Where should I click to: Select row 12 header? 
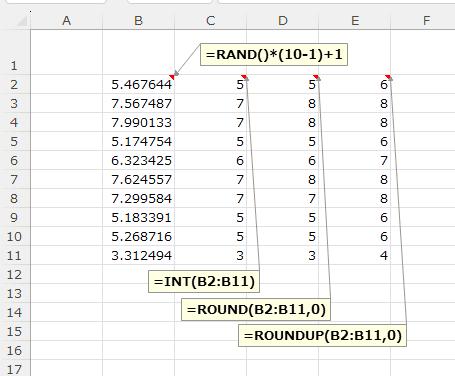pos(15,274)
